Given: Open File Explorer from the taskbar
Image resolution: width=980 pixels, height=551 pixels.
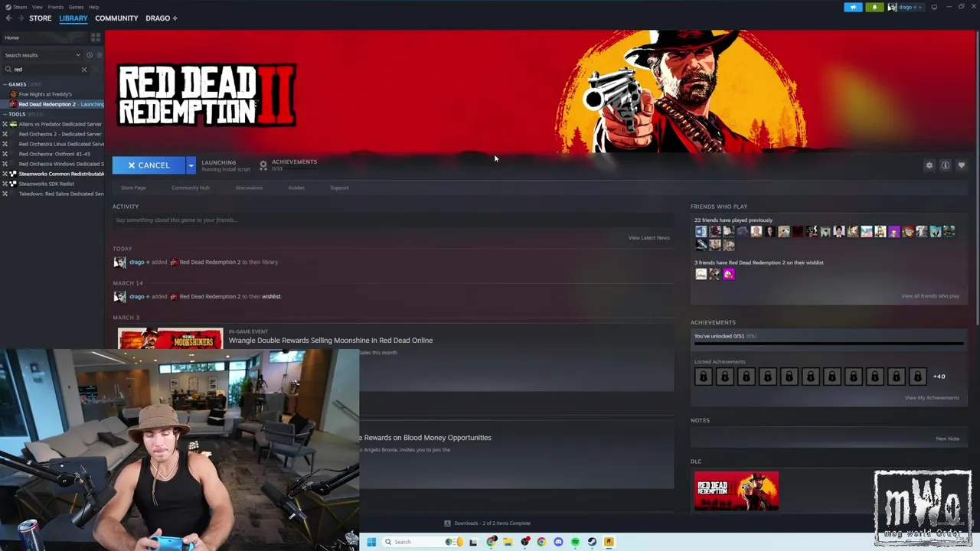Looking at the screenshot, I should [x=508, y=542].
